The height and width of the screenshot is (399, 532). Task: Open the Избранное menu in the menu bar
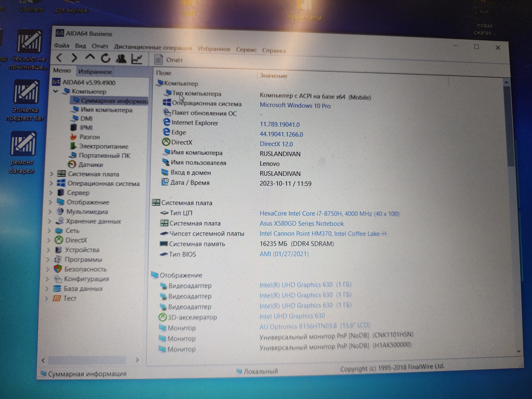click(x=214, y=49)
